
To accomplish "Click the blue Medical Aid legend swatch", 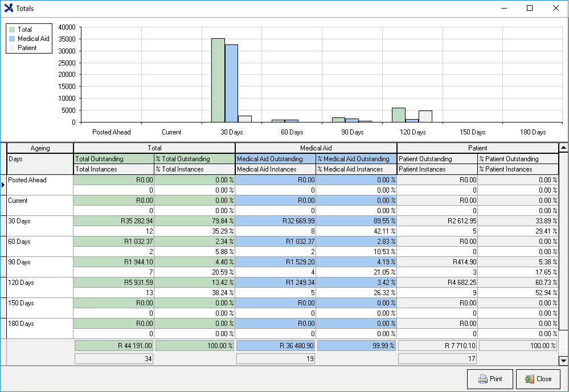I will click(12, 39).
